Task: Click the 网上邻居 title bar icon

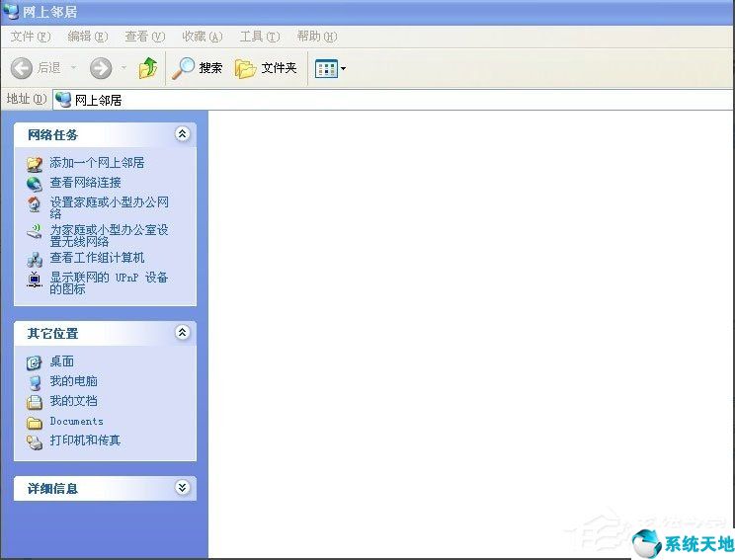Action: (11, 10)
